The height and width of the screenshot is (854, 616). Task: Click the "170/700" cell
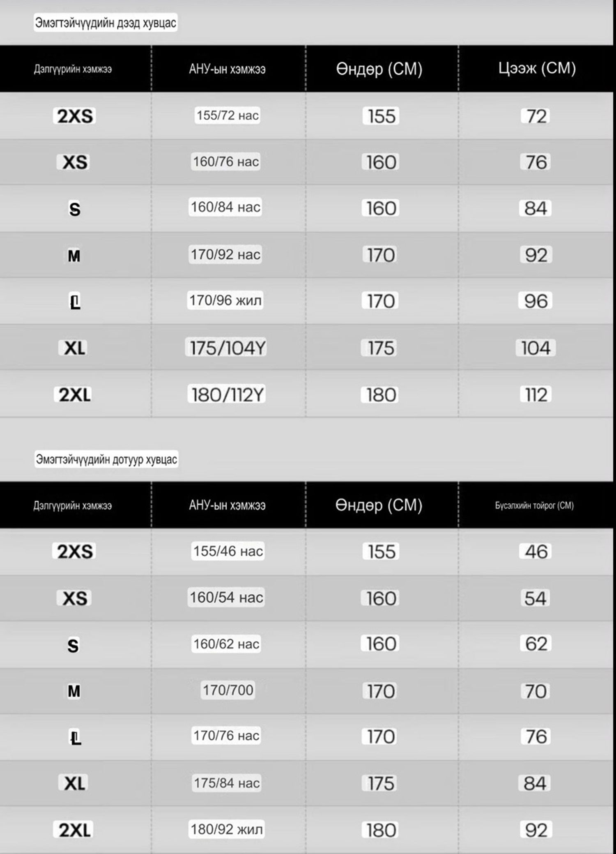click(x=228, y=690)
